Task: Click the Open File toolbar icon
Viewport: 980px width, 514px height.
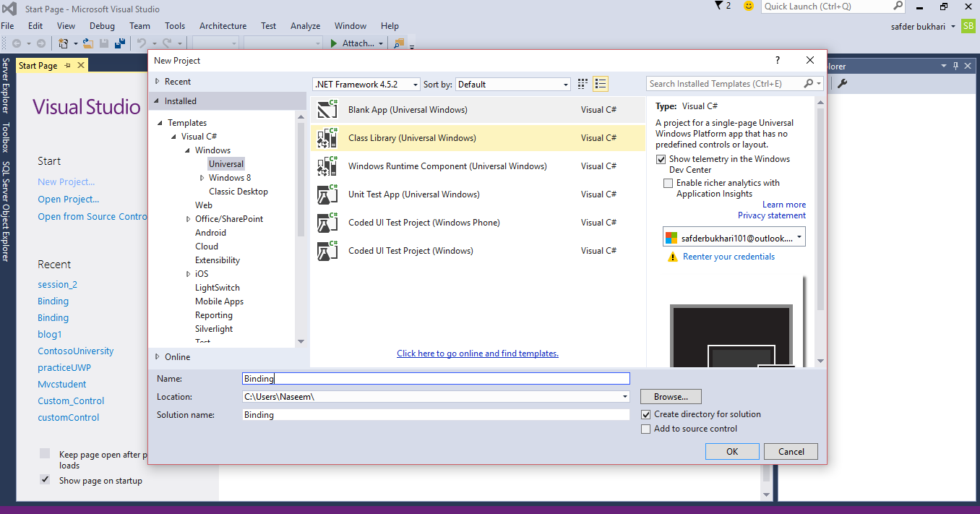Action: point(87,43)
